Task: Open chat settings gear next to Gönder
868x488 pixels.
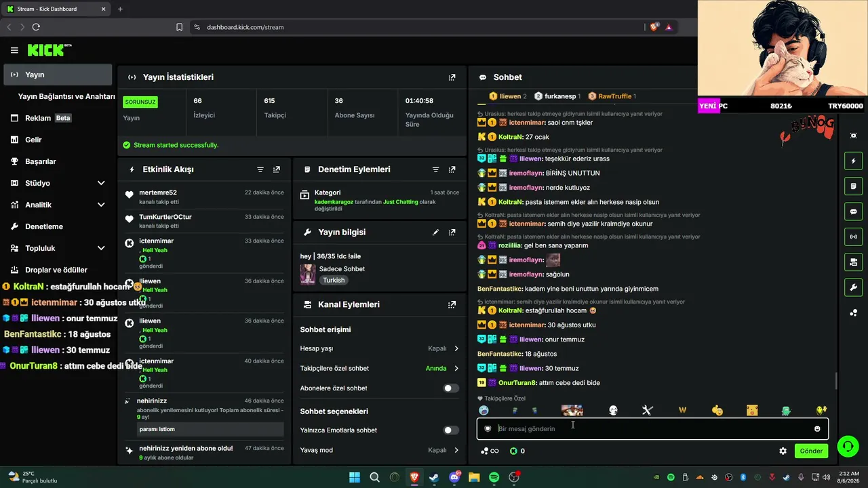Action: tap(783, 451)
